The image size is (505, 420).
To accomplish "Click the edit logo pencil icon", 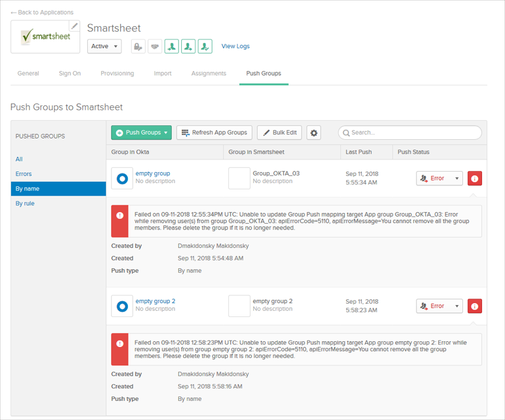I will click(74, 26).
